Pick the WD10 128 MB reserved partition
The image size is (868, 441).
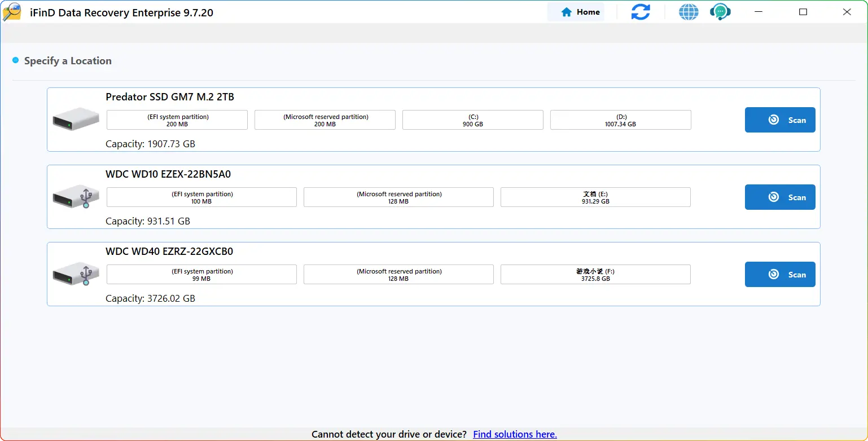[x=398, y=197]
